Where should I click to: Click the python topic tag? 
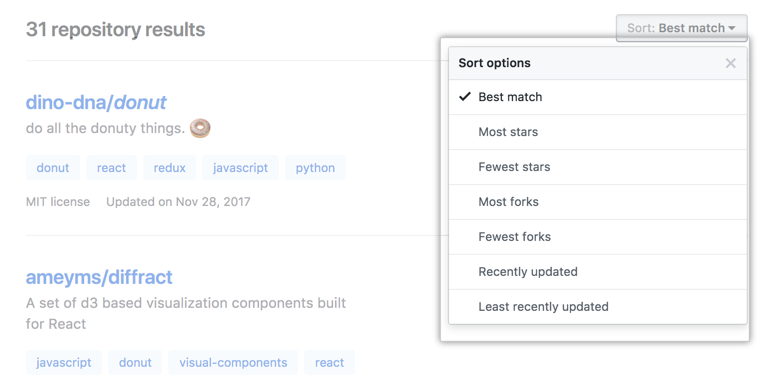pyautogui.click(x=315, y=168)
